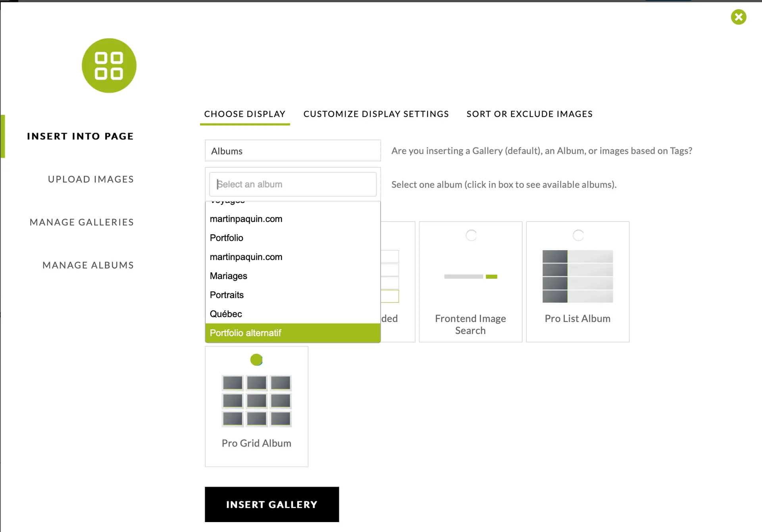Open the Albums source type dropdown
The image size is (762, 532).
(x=292, y=151)
